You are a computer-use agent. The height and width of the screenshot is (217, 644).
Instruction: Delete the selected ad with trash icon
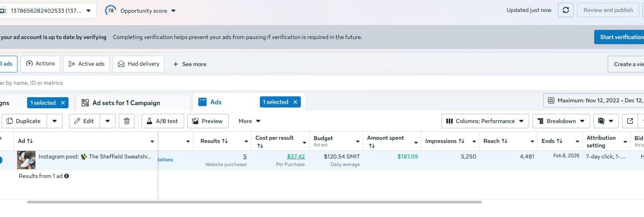coord(127,121)
